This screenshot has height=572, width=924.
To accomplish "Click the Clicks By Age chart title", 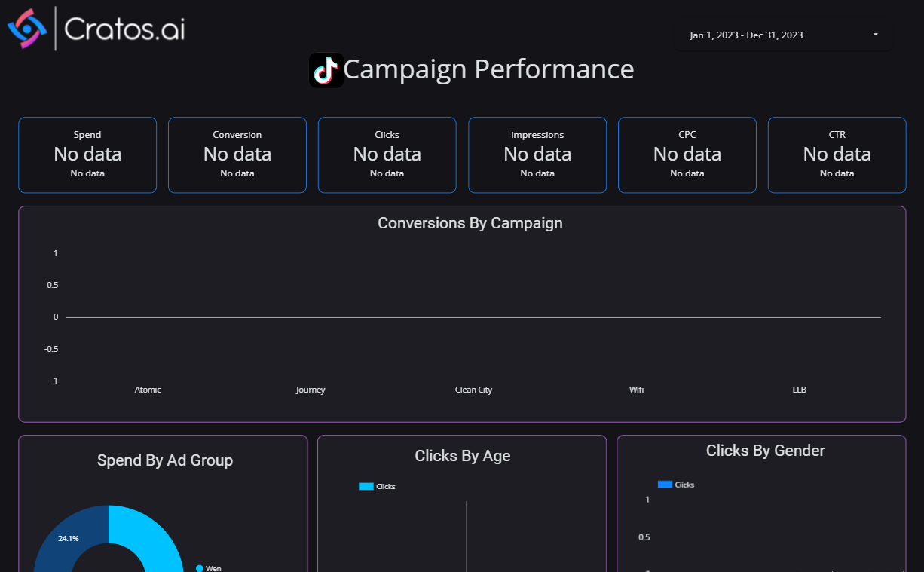I will click(463, 456).
